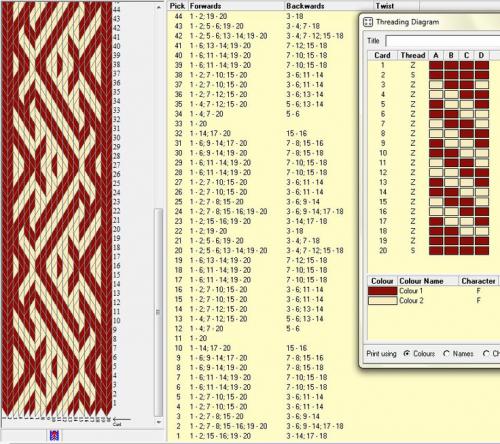Click the blue weave icon below the pattern

pos(54,435)
